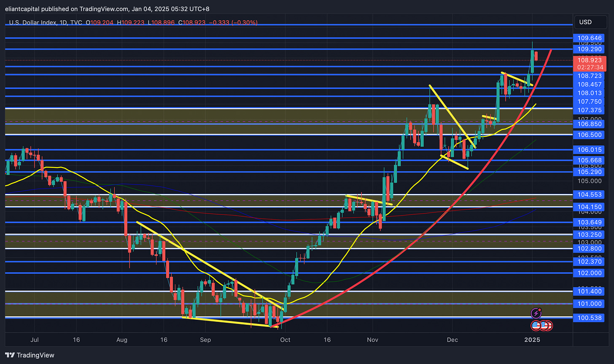This screenshot has width=614, height=364.
Task: Click the 105.668 price level label
Action: coord(589,160)
